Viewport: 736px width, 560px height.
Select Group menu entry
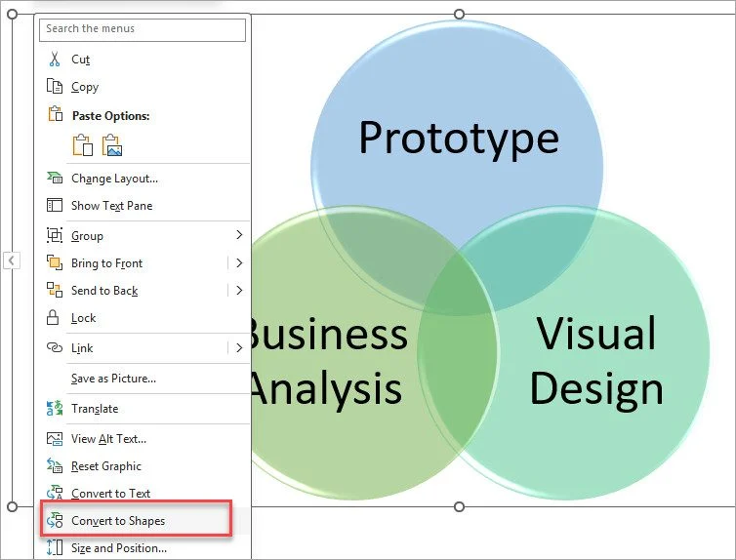143,235
